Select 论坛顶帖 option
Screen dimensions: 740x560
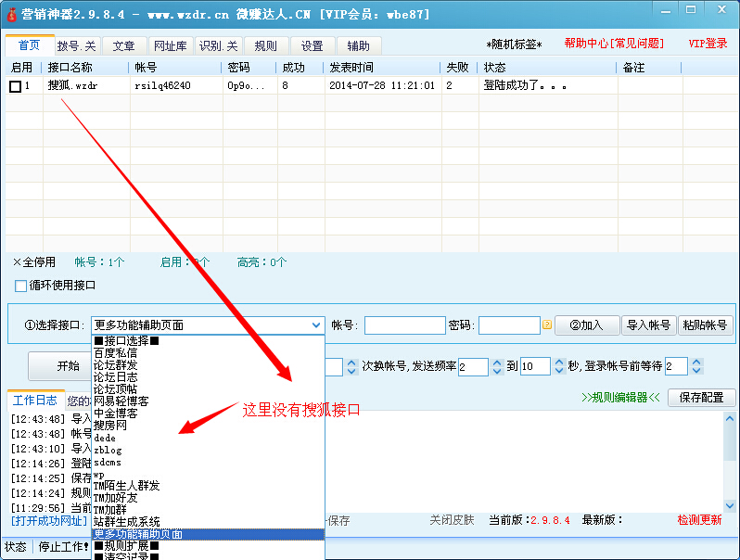(x=115, y=389)
